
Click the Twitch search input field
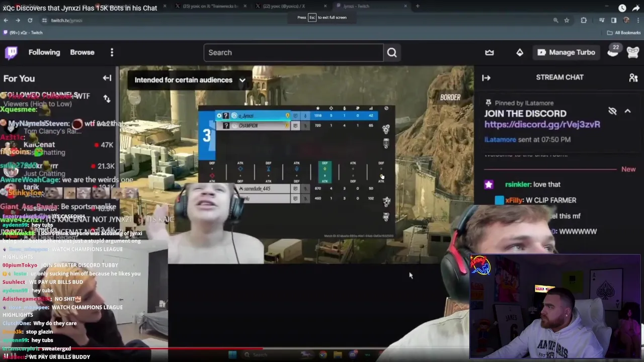point(293,52)
